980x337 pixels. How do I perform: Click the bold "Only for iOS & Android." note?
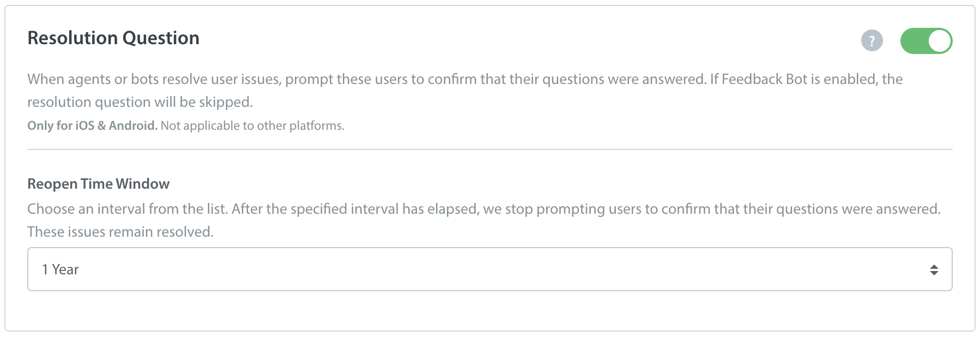click(x=92, y=125)
